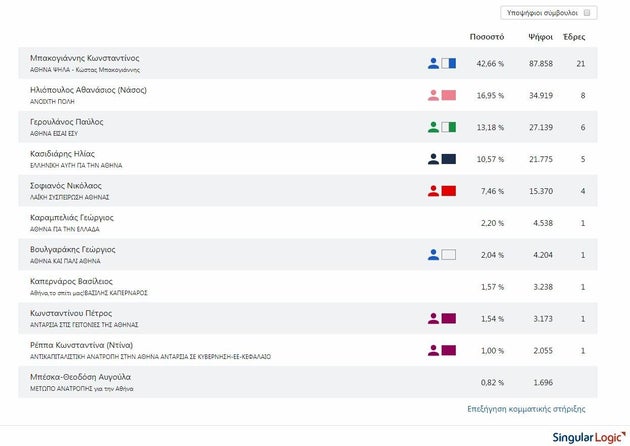Click the blue person icon for Μπακογιάννης
Image resolution: width=630 pixels, height=446 pixels.
[433, 63]
